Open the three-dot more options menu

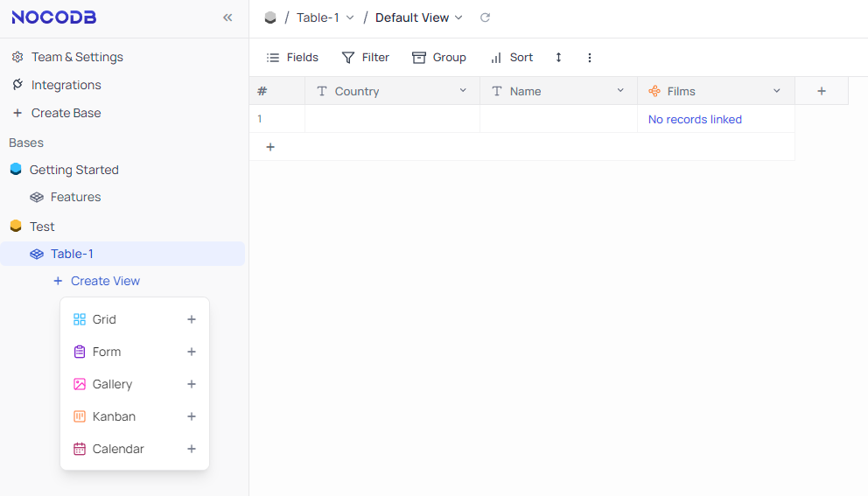(x=590, y=58)
